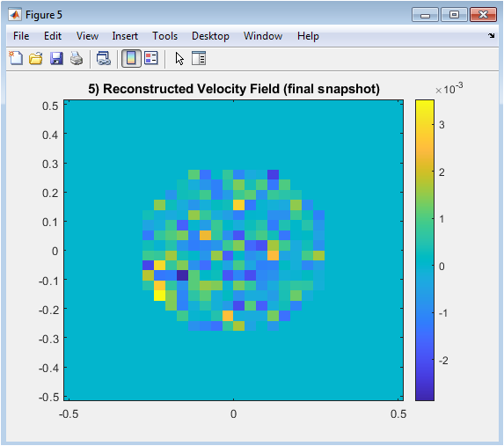Viewport: 504px width, 446px height.
Task: Open the File menu
Action: [21, 36]
